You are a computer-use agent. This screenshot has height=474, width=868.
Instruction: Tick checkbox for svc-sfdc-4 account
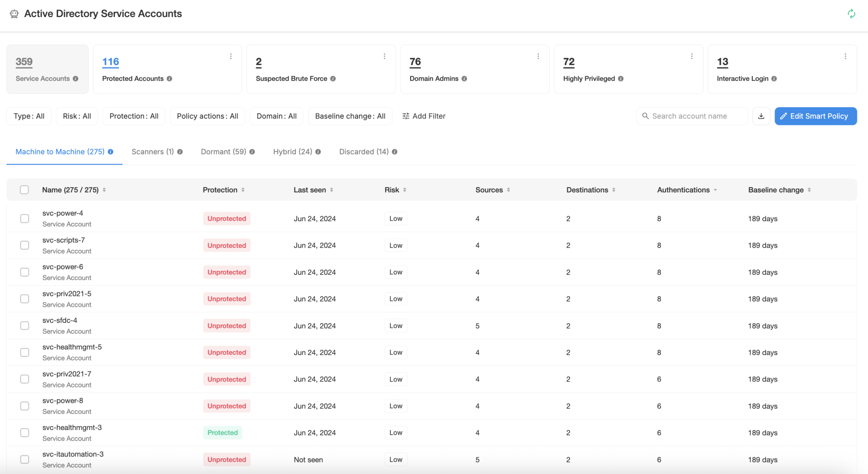24,326
